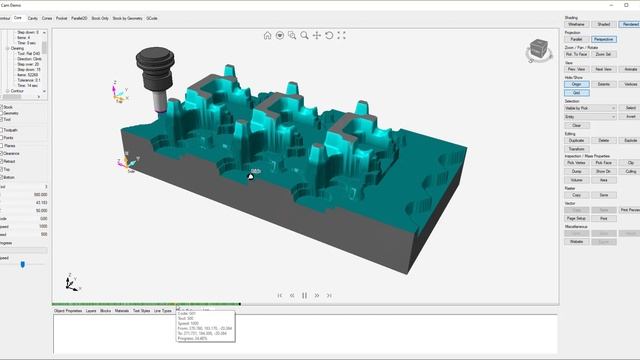Click the view cube in viewport corner
Screen dimensions: 640x360
click(x=539, y=50)
